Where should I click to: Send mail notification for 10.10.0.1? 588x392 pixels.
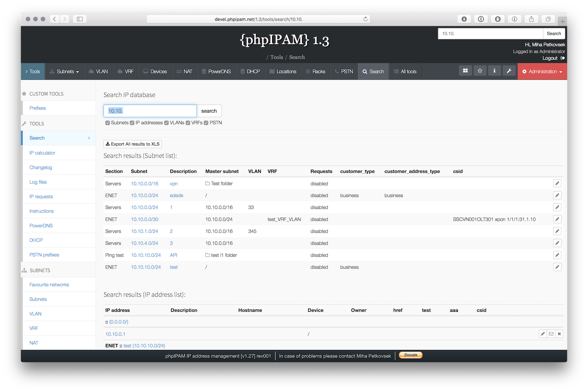[x=551, y=334]
